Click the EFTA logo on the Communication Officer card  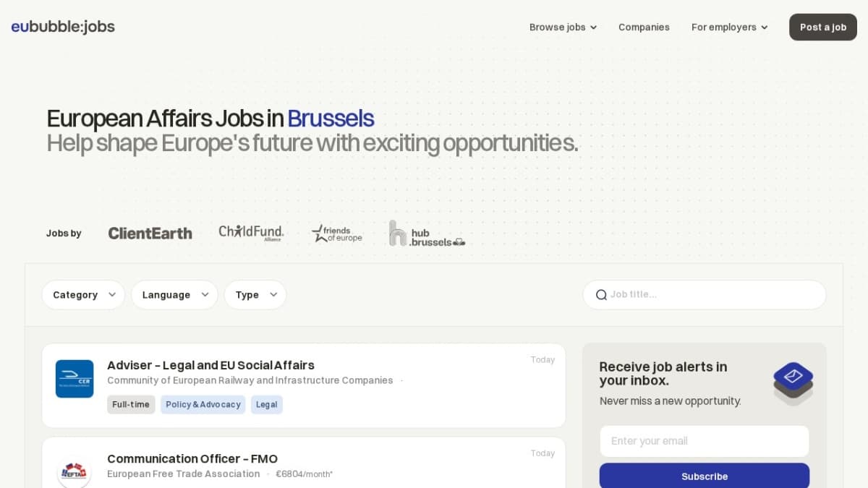coord(75,472)
